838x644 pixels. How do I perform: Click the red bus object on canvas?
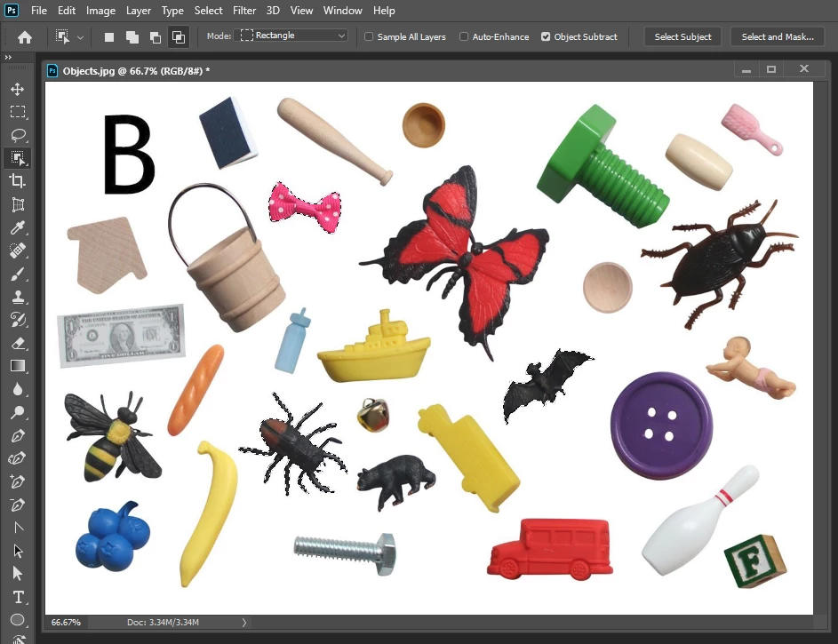[550, 550]
